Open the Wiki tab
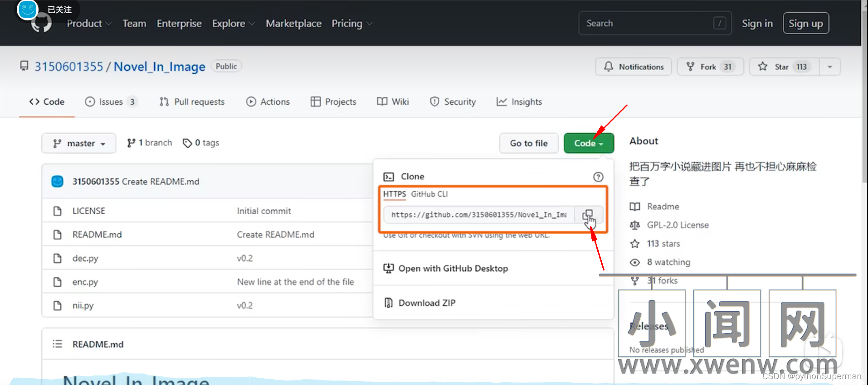The width and height of the screenshot is (868, 385). point(393,102)
